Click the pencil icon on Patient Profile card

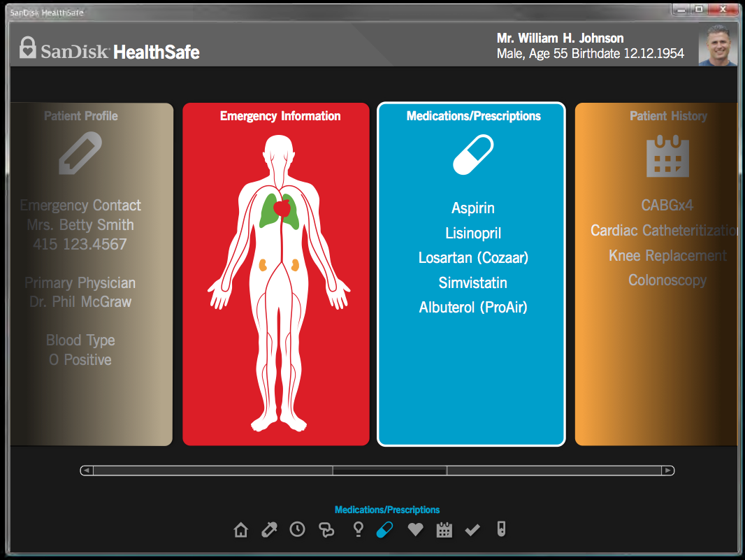pos(80,153)
